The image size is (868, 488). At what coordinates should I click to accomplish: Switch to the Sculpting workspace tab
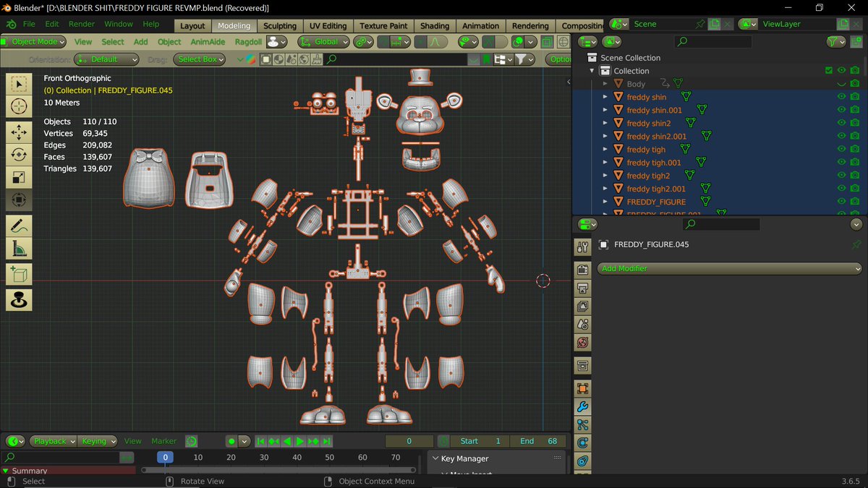280,25
